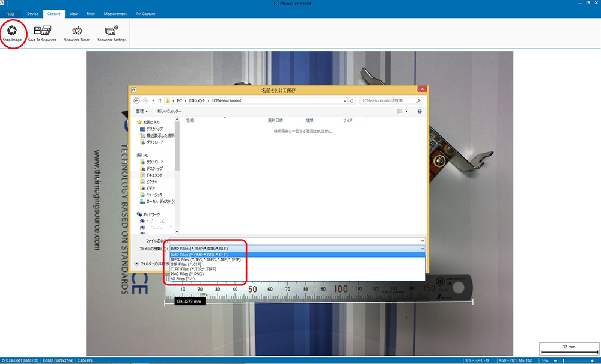Choose JPEG Files from the type list
Screen dimensions: 601x364
tap(297, 259)
